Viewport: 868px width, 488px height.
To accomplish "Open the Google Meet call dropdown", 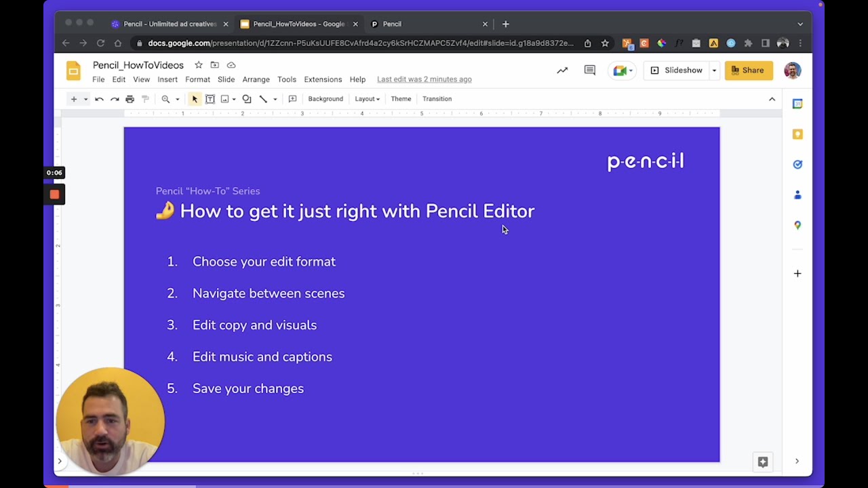I will click(622, 70).
